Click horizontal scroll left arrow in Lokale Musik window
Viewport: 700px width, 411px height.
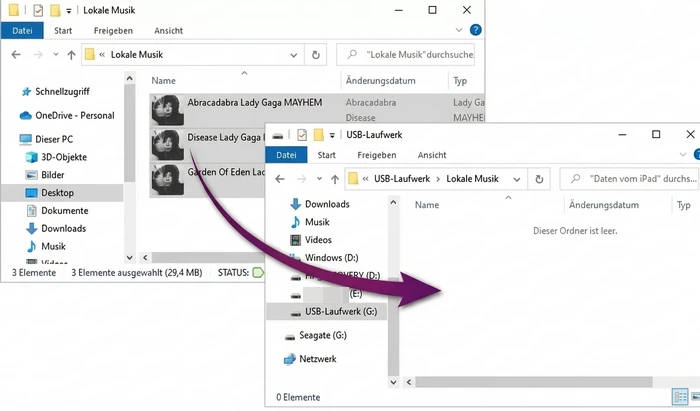click(145, 257)
